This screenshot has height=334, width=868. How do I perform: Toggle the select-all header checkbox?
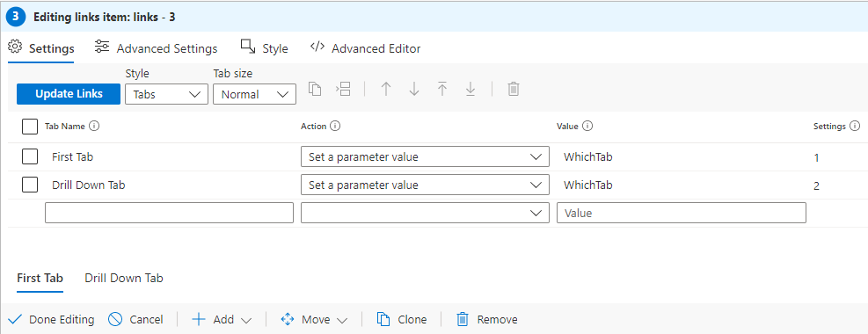pos(30,127)
